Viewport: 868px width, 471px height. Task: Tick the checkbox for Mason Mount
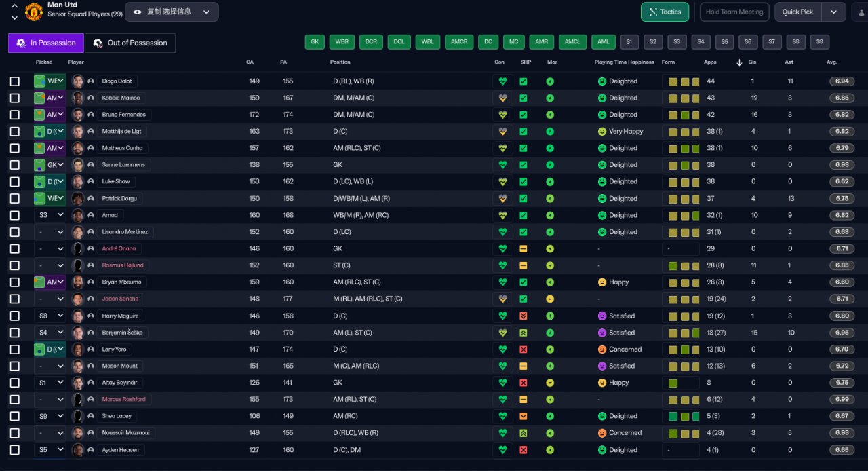[x=15, y=366]
